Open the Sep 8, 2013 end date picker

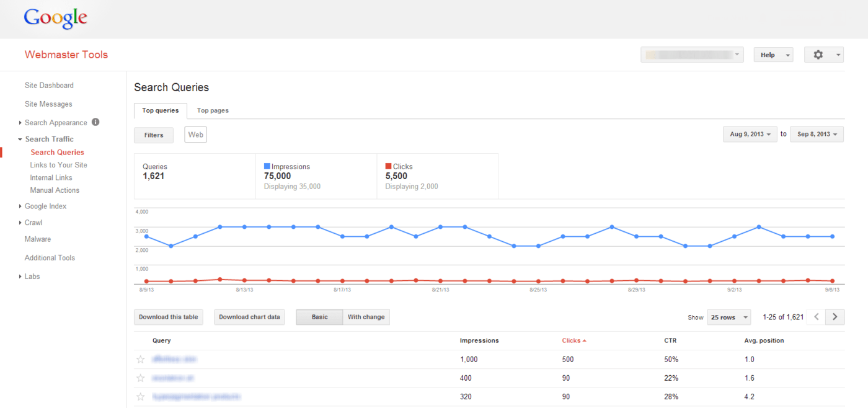click(x=817, y=135)
